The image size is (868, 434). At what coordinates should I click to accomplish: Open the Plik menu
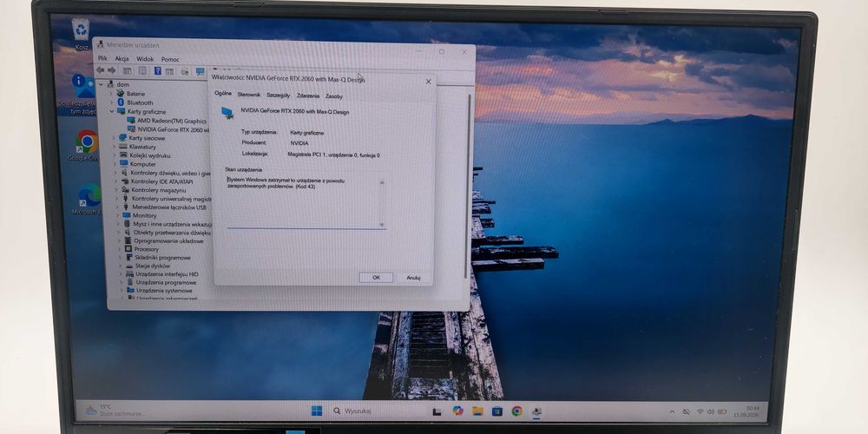pos(102,58)
